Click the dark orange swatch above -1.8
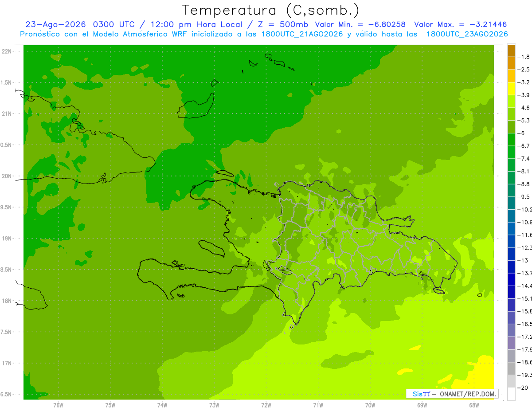The width and height of the screenshot is (532, 411). 511,51
